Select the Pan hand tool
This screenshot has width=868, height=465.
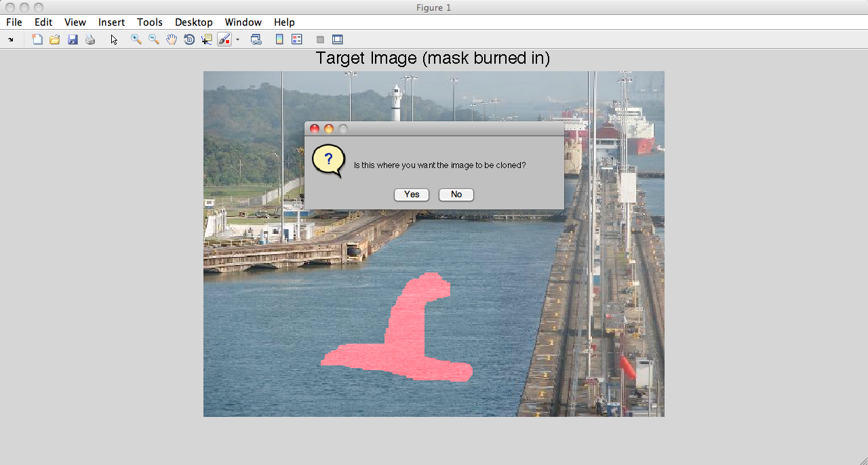click(172, 40)
